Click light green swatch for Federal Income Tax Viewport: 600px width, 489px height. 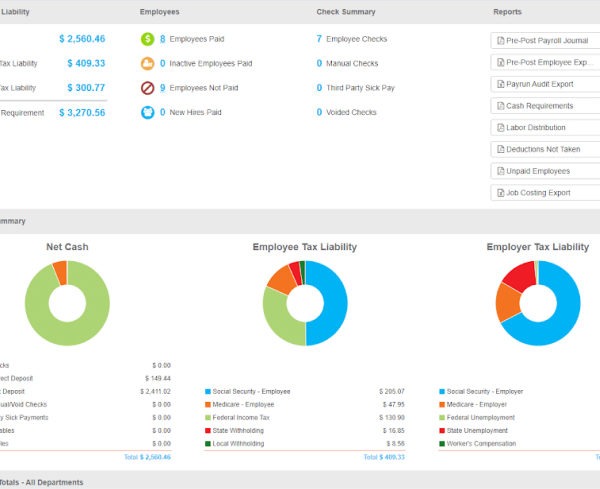tap(208, 417)
